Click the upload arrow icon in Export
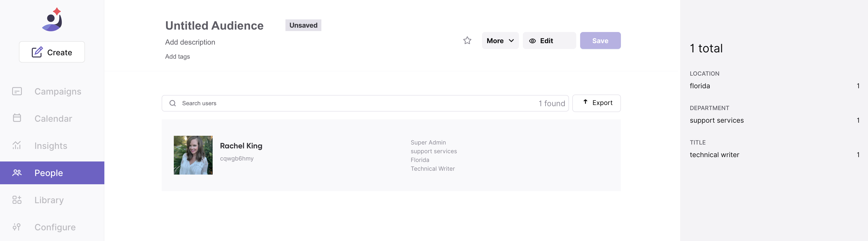868x241 pixels. pos(585,102)
